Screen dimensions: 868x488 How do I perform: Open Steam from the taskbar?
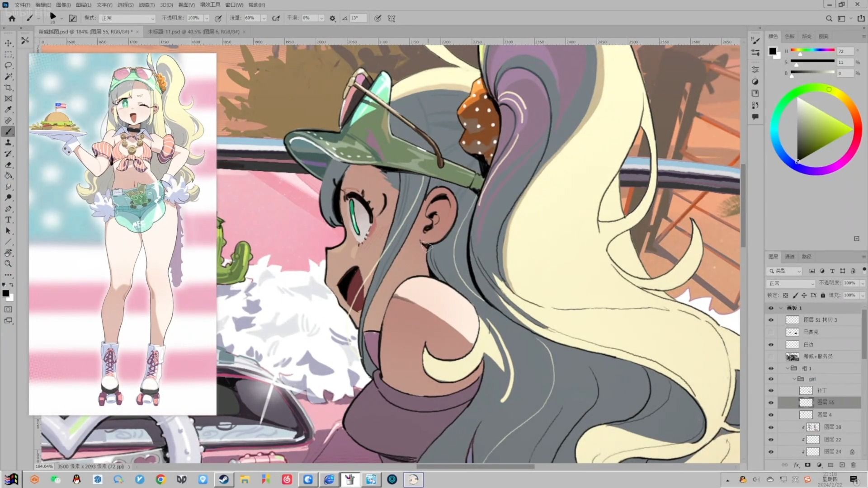[x=224, y=479]
